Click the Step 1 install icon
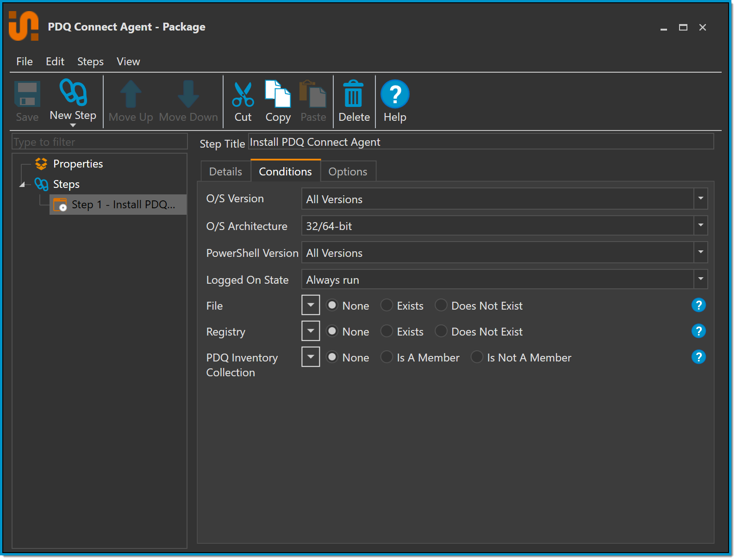 60,205
